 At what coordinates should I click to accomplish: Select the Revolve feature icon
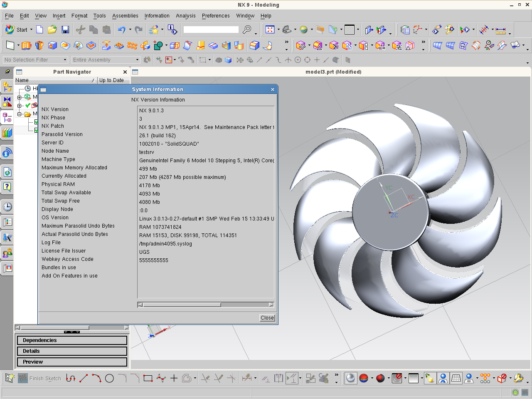tap(39, 45)
